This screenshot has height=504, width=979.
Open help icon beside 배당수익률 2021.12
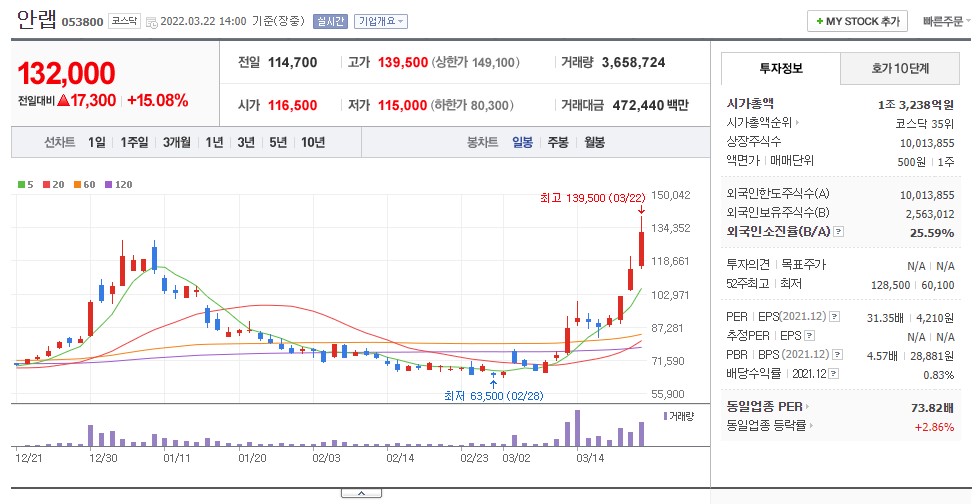(834, 373)
